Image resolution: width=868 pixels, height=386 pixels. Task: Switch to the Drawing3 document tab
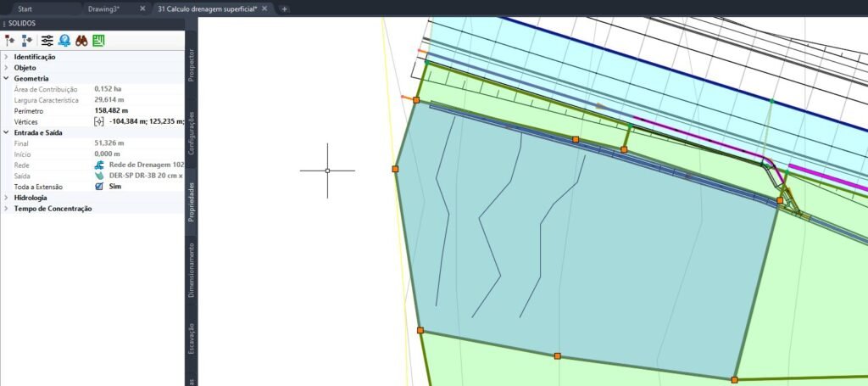(103, 8)
